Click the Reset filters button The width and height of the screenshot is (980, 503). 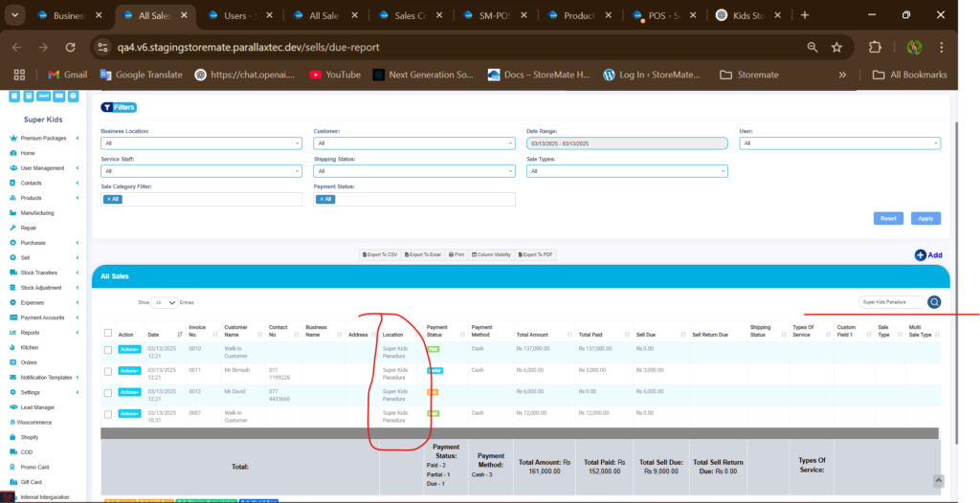888,219
